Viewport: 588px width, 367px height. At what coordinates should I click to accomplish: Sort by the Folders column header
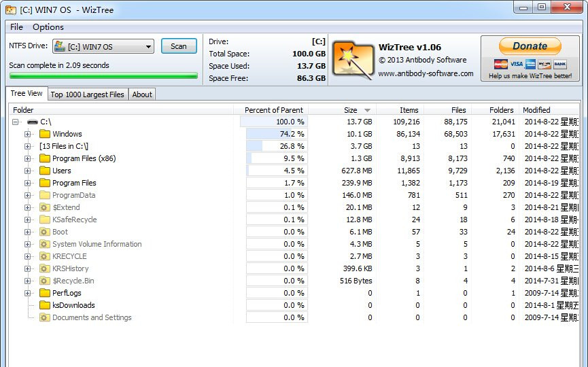495,110
